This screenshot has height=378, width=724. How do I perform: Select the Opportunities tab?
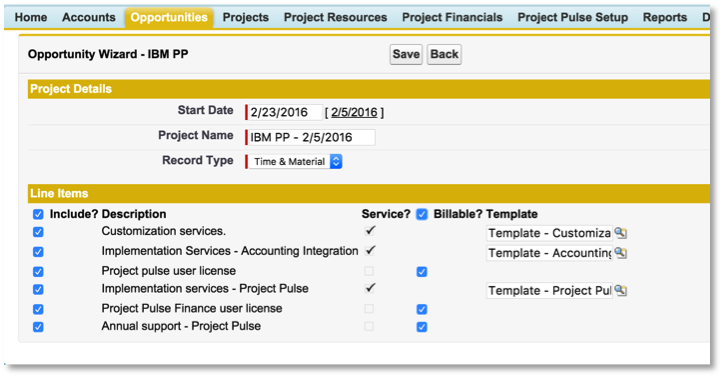pyautogui.click(x=169, y=18)
